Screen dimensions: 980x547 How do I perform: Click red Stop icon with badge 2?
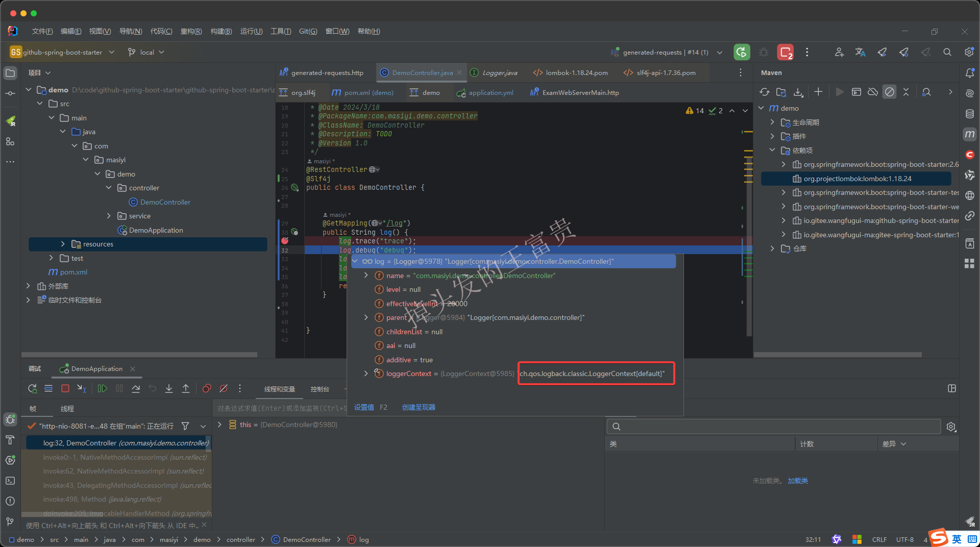click(786, 52)
